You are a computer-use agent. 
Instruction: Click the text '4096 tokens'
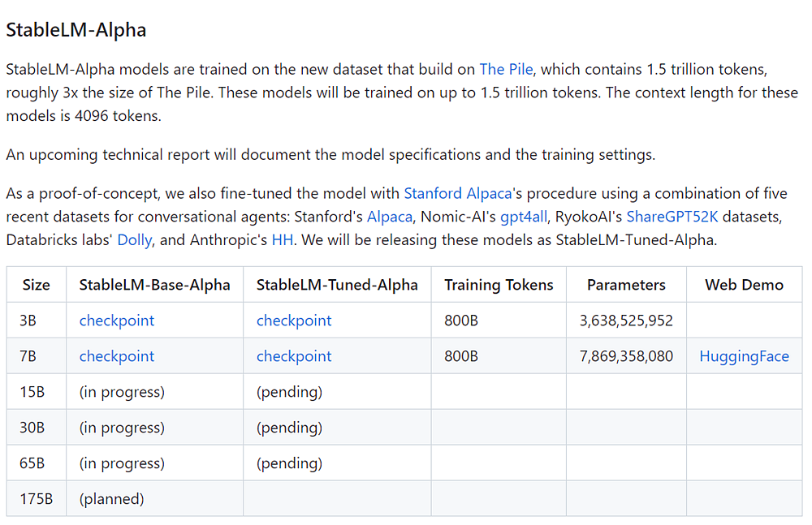point(118,116)
